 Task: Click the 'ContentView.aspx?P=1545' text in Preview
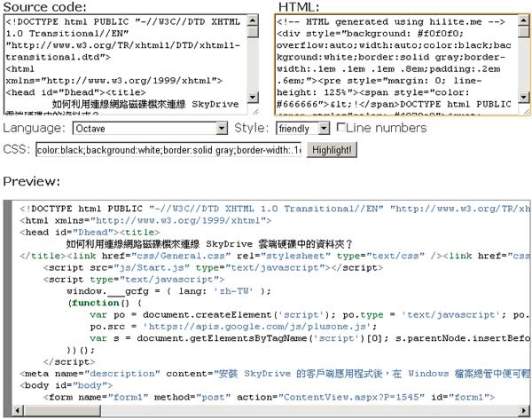tap(351, 397)
